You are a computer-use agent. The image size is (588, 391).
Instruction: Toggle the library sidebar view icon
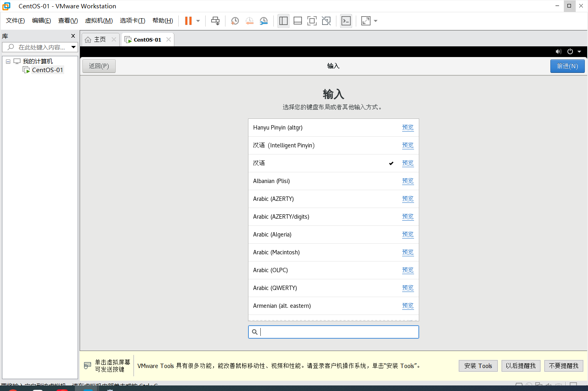[x=283, y=21]
